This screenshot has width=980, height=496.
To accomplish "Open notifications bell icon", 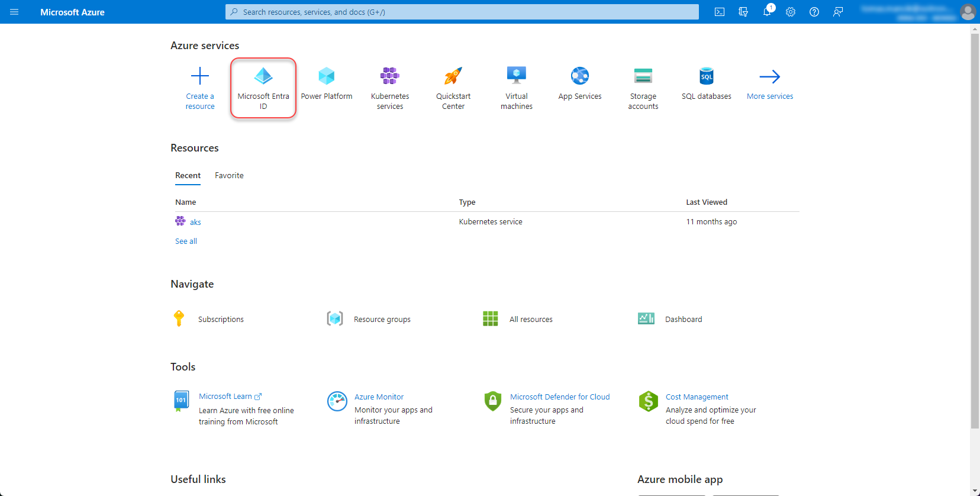I will (x=767, y=12).
